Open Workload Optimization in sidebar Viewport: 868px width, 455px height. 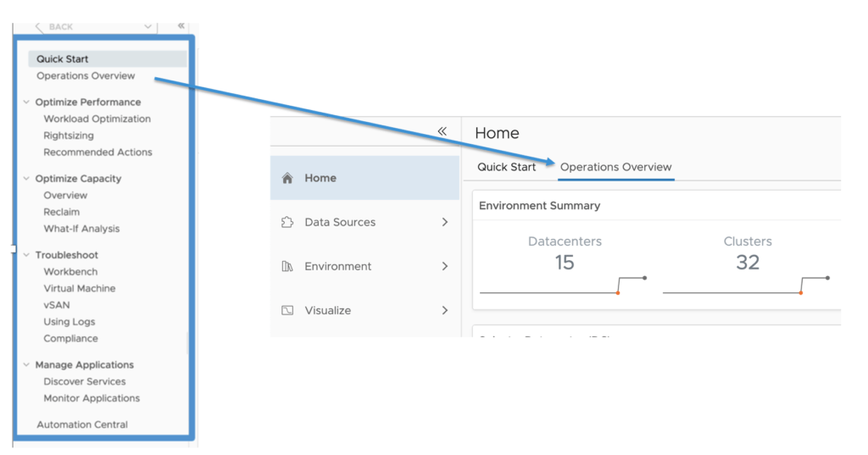point(97,119)
